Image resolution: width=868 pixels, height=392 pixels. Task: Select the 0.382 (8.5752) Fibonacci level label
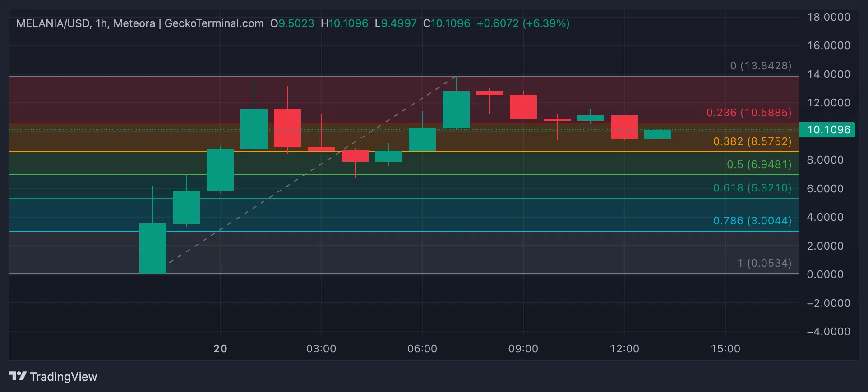tap(753, 141)
